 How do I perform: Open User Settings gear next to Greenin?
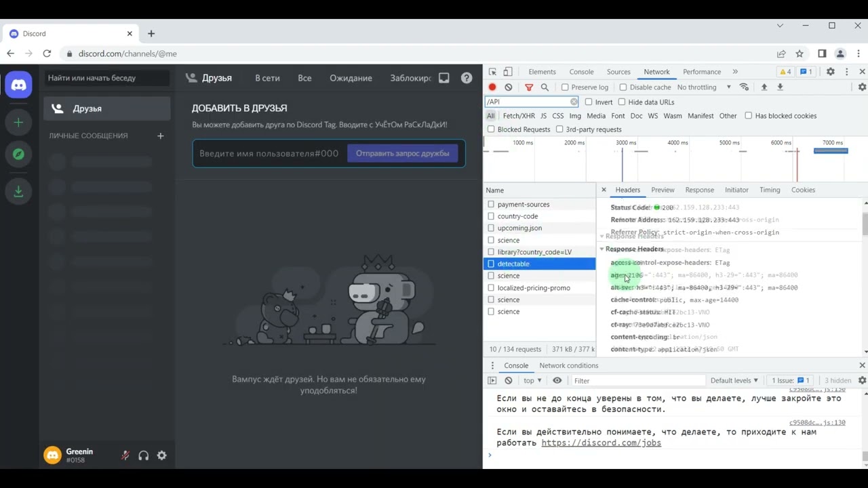tap(162, 455)
